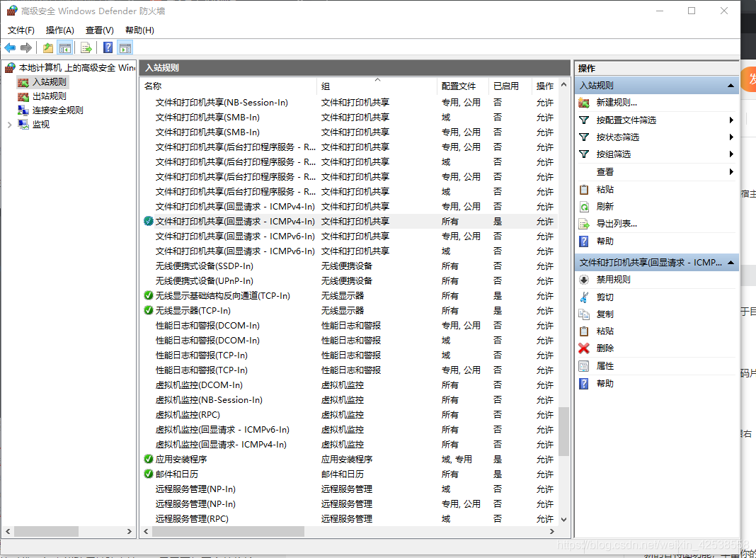
Task: Select 出站规则 in the left tree
Action: (x=49, y=96)
